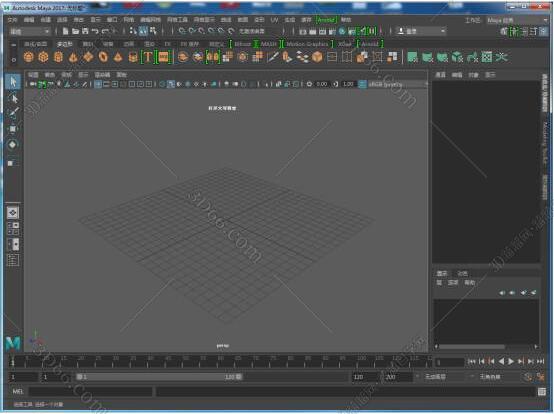Open the menu set dropdown
Screen dimensions: 554x414
point(29,31)
